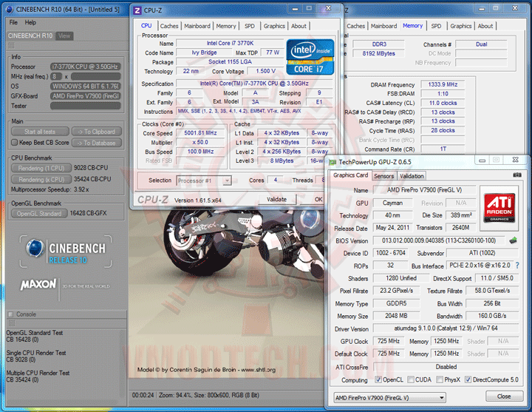532x412 pixels.
Task: Open the AMD FirePro V7900 card dropdown
Action: click(x=390, y=397)
